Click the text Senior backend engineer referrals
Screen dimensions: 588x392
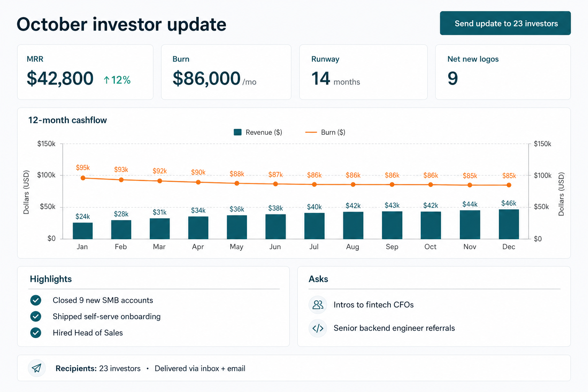[394, 328]
